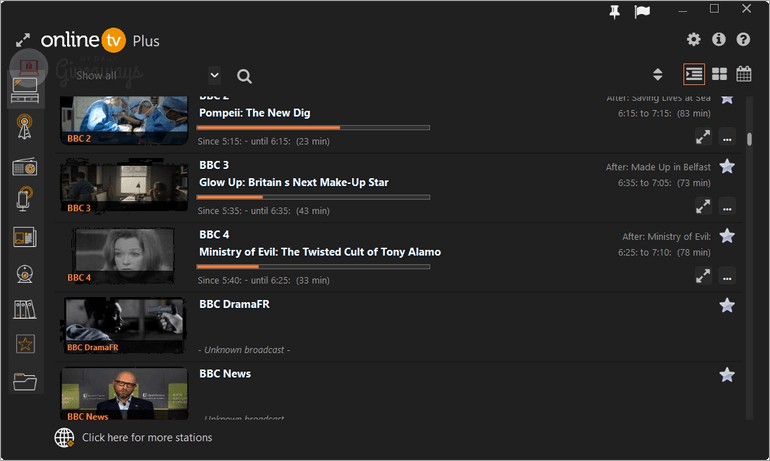Toggle favorite star for BBC 3
This screenshot has width=770, height=461.
click(727, 166)
